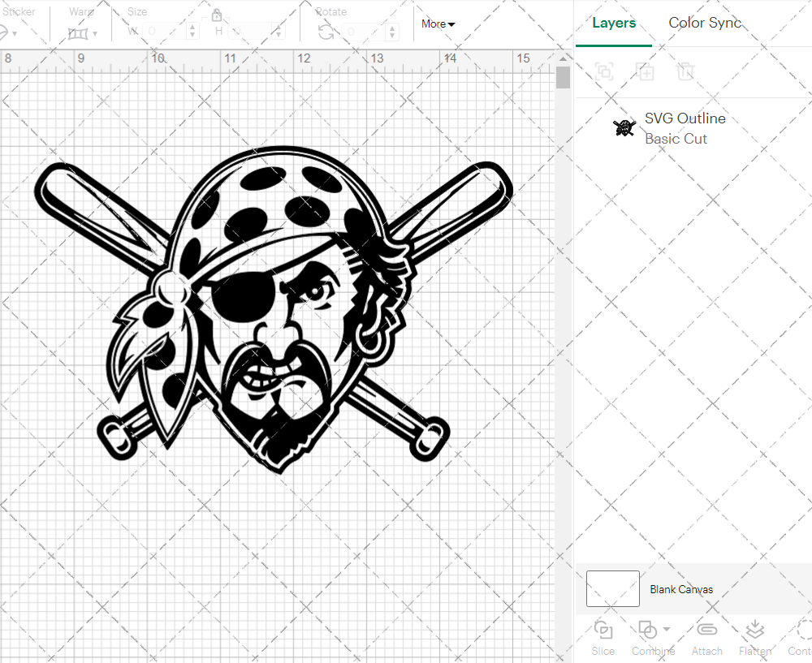Click the Sticker label
This screenshot has width=812, height=663.
(x=19, y=11)
